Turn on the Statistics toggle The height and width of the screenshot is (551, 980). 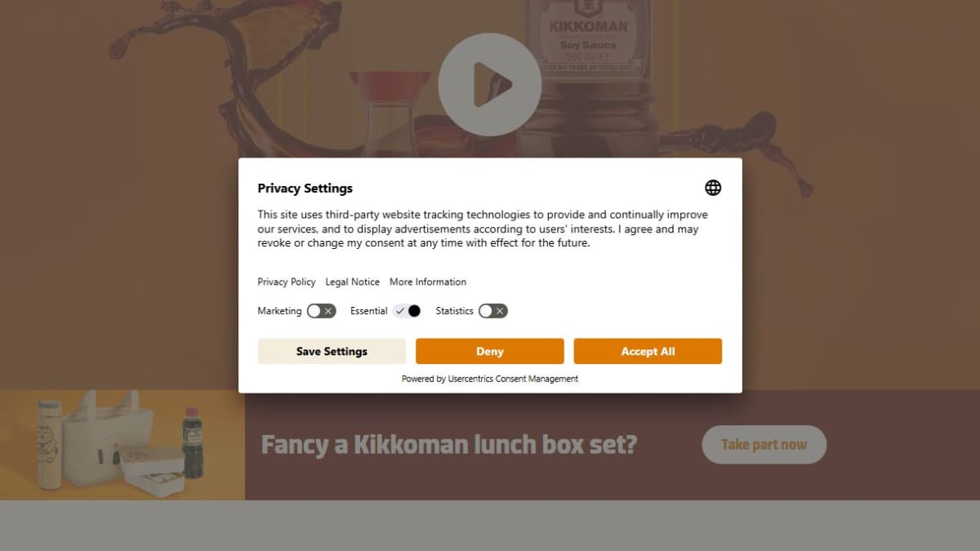click(493, 311)
